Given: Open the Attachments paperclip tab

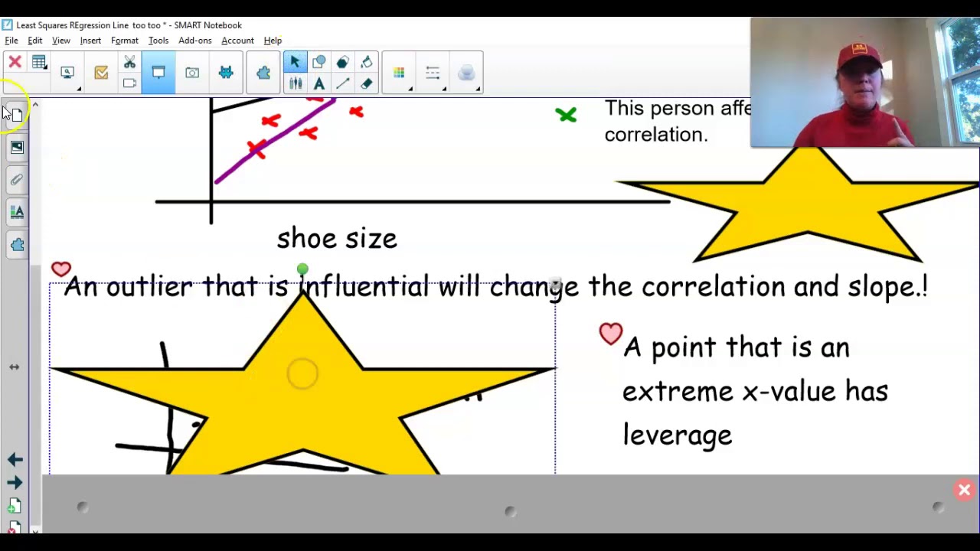Looking at the screenshot, I should tap(17, 181).
